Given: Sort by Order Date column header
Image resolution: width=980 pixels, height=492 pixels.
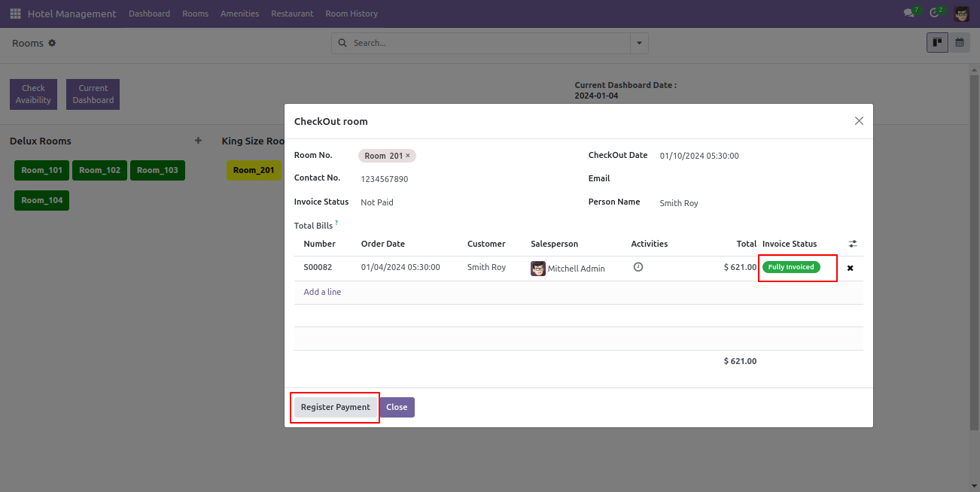Looking at the screenshot, I should [382, 244].
